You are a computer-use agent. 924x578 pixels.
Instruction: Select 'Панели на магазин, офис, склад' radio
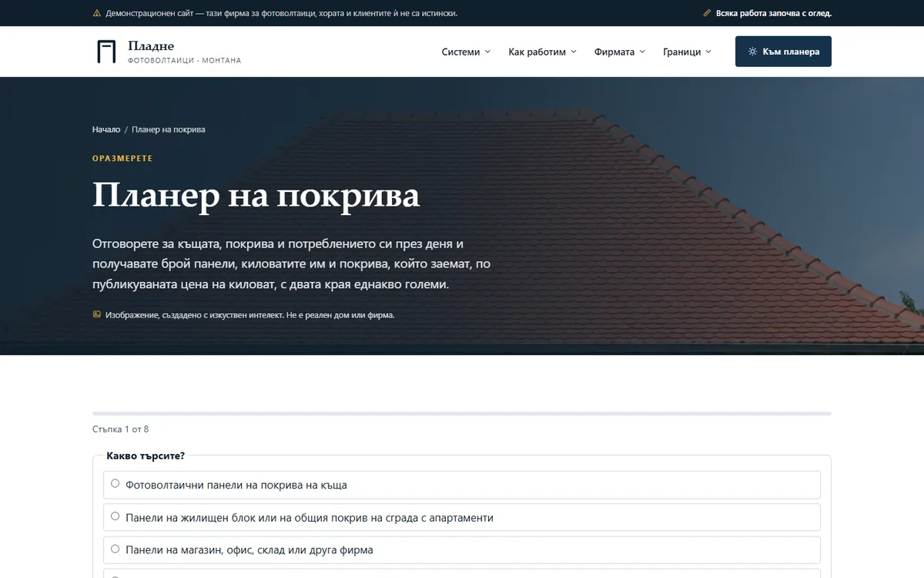[x=115, y=549]
